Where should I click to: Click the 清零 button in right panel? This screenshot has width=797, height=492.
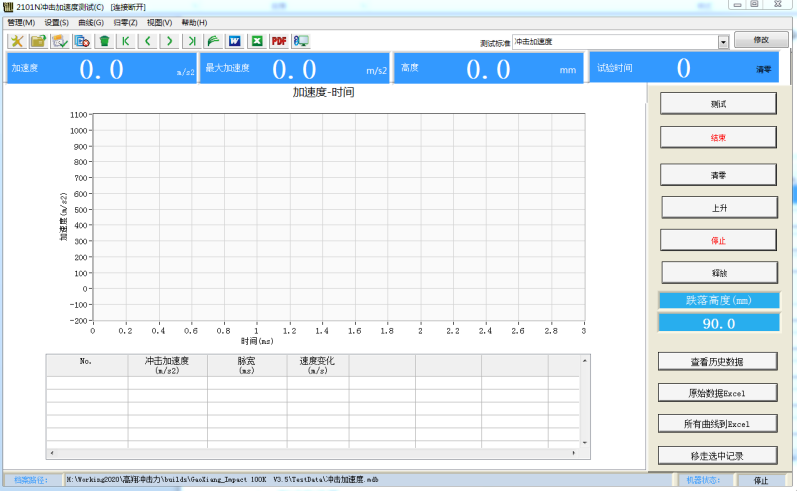tap(718, 175)
